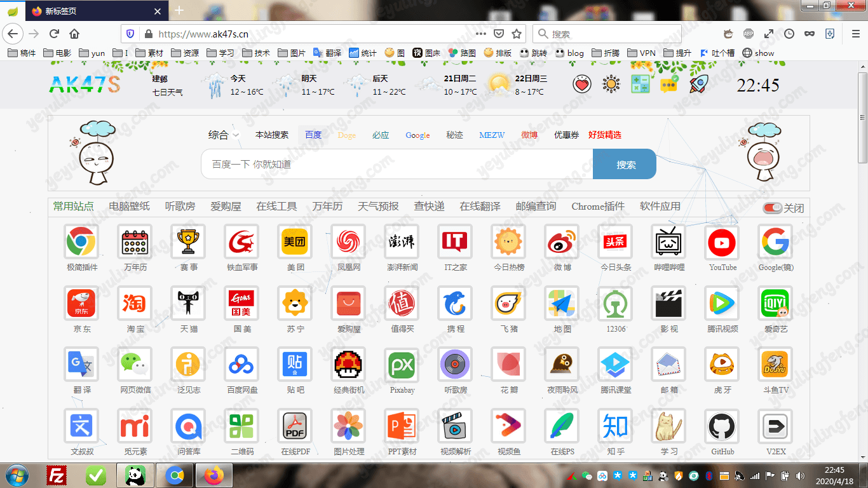Open the 在线PDF icon
The width and height of the screenshot is (868, 488).
pos(295,426)
